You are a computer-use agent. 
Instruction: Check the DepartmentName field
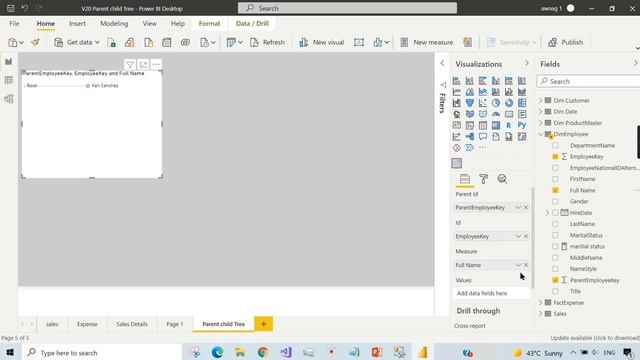tap(555, 145)
